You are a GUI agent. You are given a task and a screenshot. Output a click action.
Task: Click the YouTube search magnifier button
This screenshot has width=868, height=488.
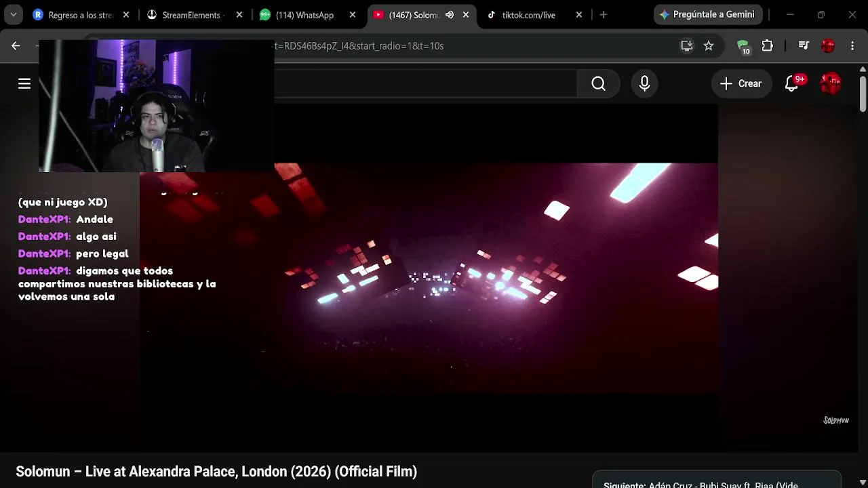pyautogui.click(x=598, y=83)
